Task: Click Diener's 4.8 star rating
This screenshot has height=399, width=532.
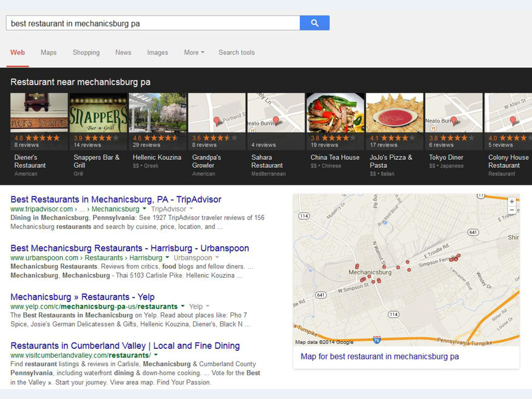Action: (x=37, y=138)
